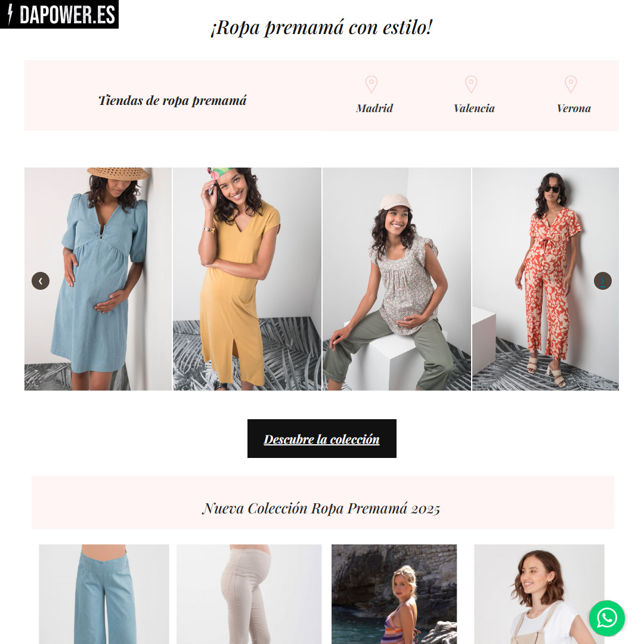Image resolution: width=644 pixels, height=644 pixels.
Task: Open the yellow midi dress photo
Action: (247, 279)
